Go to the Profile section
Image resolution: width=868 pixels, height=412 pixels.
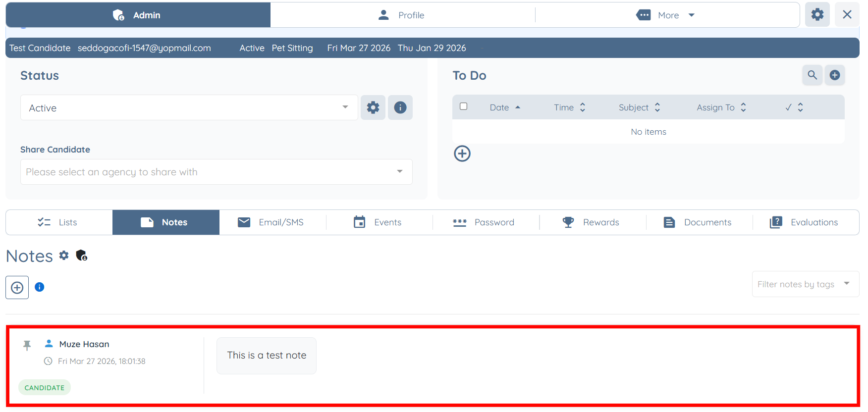pos(402,15)
